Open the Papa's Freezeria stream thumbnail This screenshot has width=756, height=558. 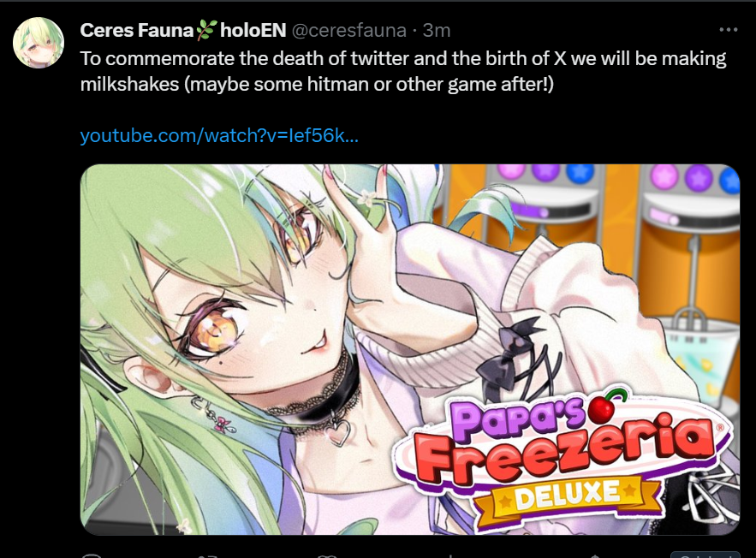coord(410,349)
